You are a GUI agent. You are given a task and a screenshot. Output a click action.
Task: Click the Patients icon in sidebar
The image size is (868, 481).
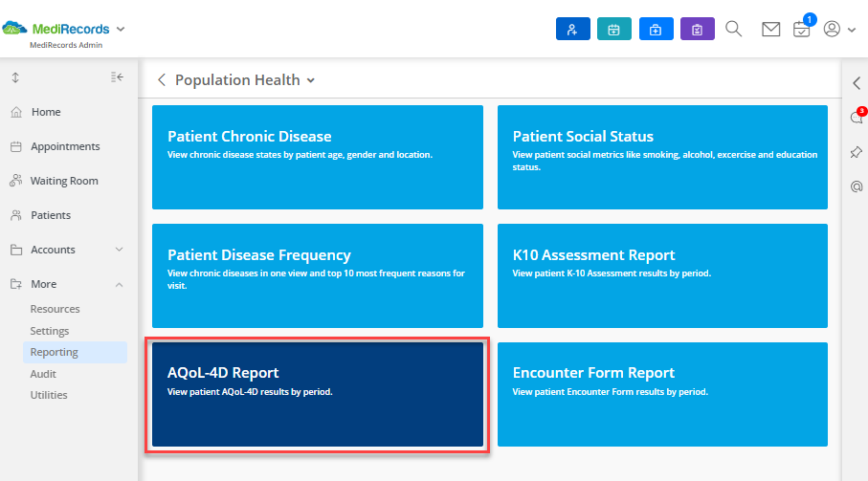point(16,215)
